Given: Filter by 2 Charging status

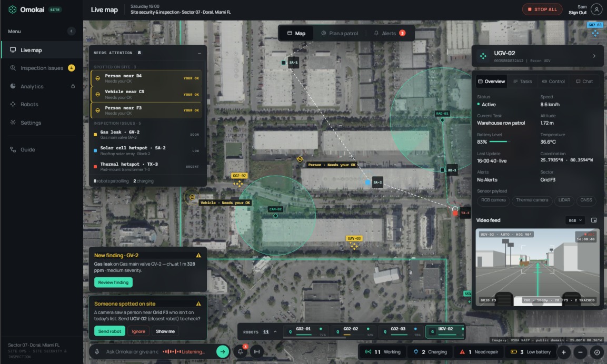Looking at the screenshot, I should pos(430,352).
